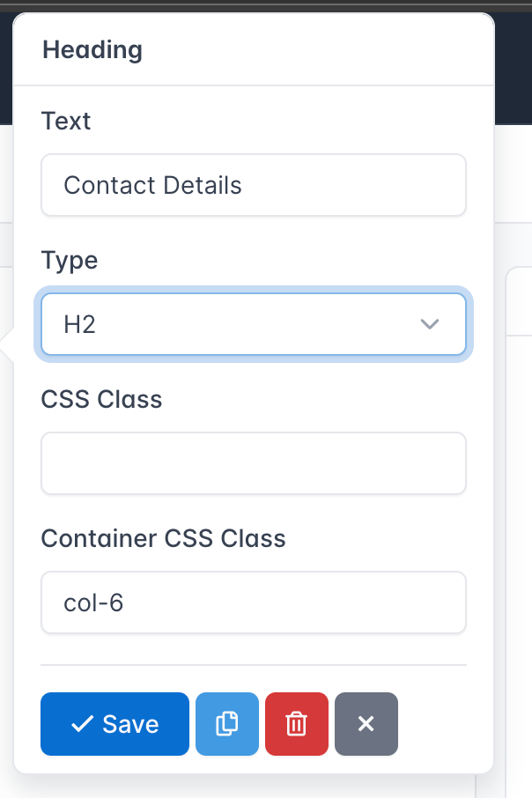
Task: Click the empty CSS Class field
Action: point(254,463)
